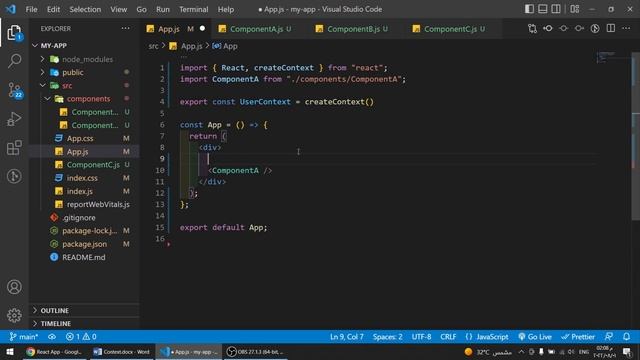Open editor more actions ellipsis
Viewport: 640px width, 360px height.
pos(626,28)
